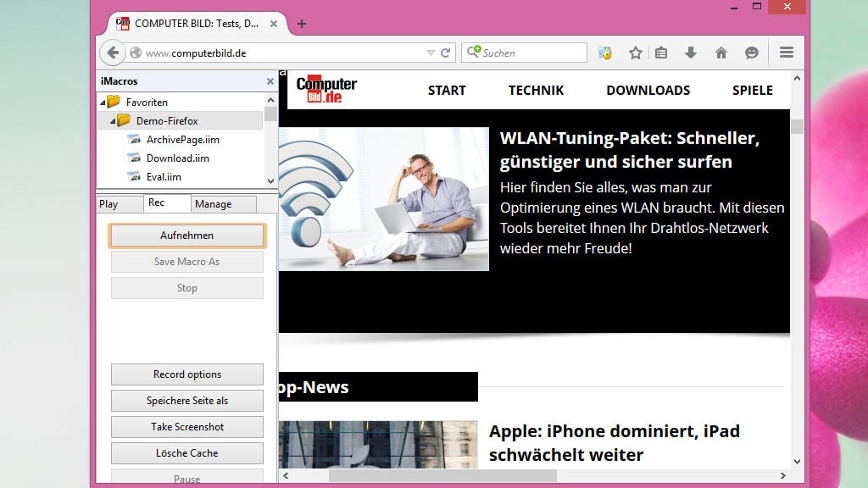Open Record options
Viewport: 868px width, 488px height.
coord(187,374)
